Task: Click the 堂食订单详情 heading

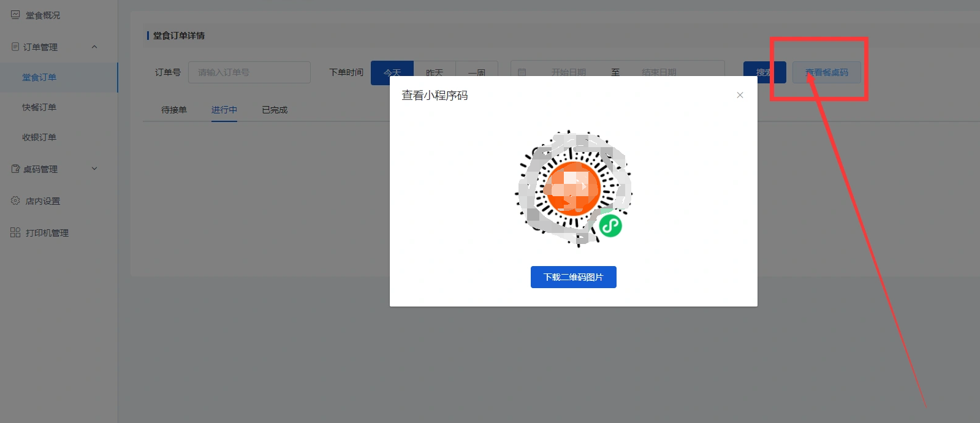Action: [x=179, y=36]
